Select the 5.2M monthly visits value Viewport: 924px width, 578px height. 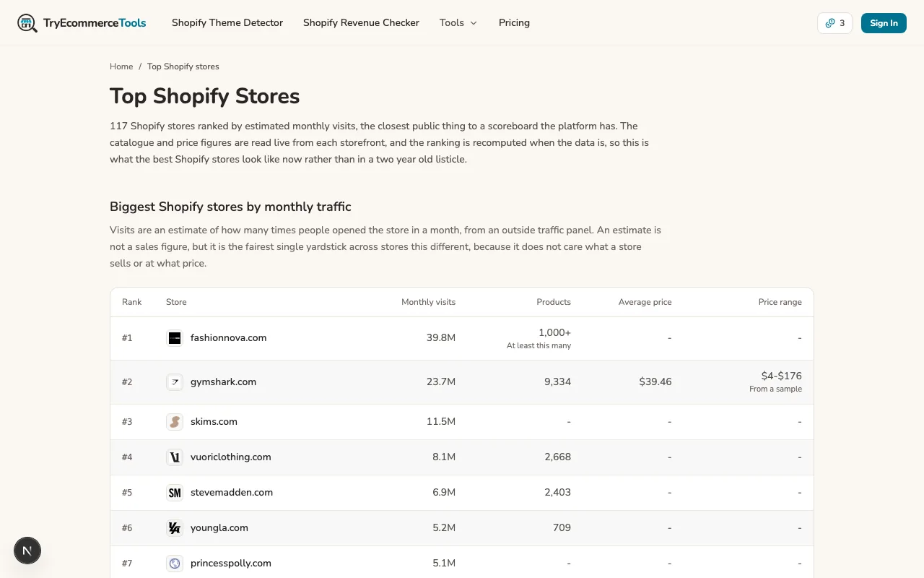click(444, 528)
